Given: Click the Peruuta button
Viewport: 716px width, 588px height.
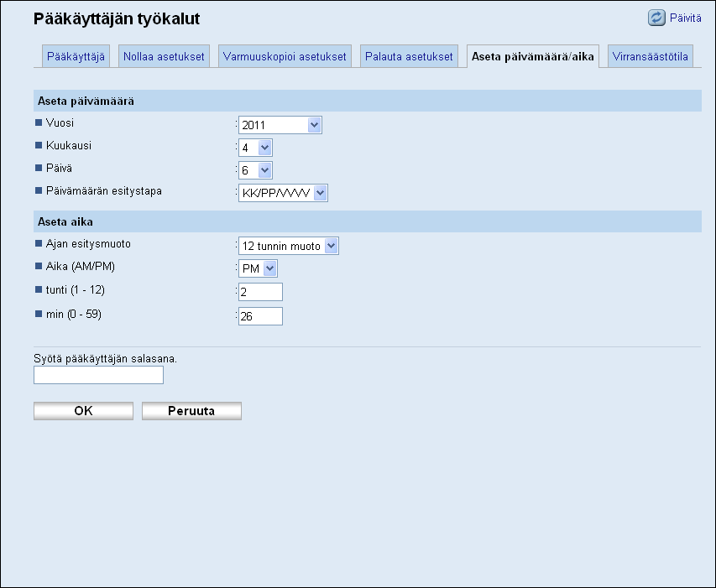Looking at the screenshot, I should pyautogui.click(x=191, y=411).
